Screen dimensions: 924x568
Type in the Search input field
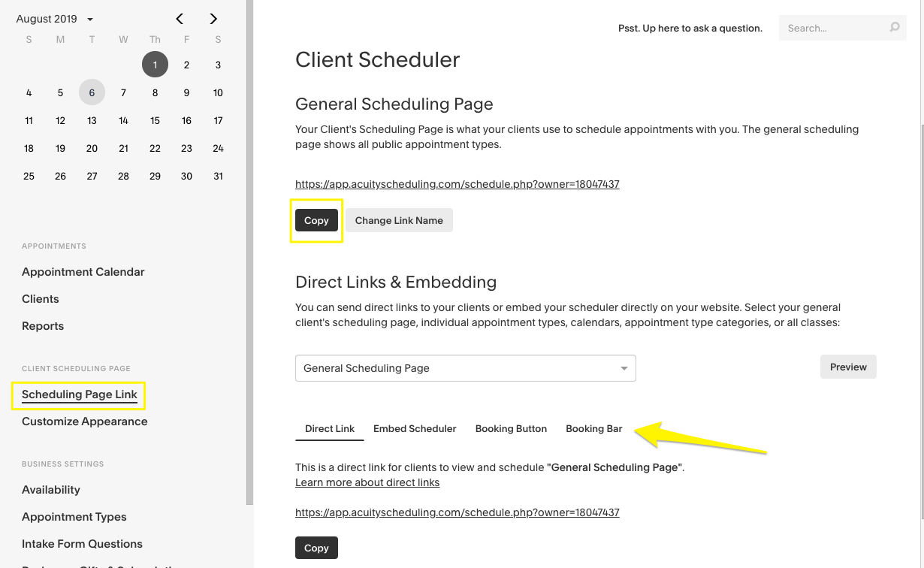(x=832, y=28)
